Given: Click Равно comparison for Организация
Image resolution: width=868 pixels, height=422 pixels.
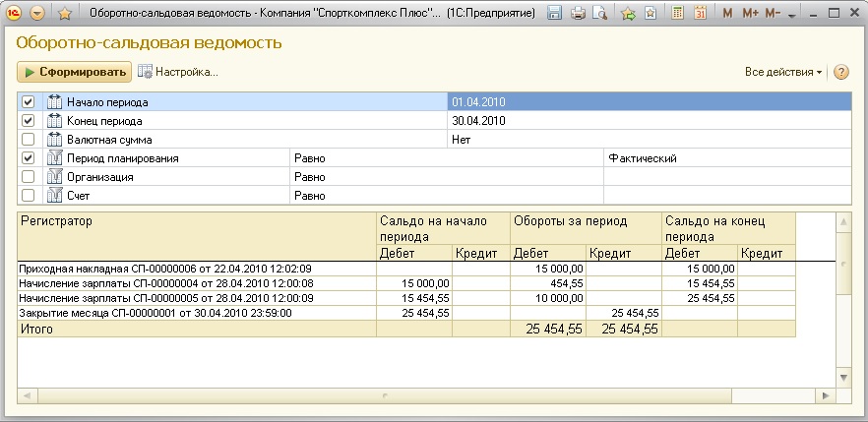Looking at the screenshot, I should tap(447, 177).
